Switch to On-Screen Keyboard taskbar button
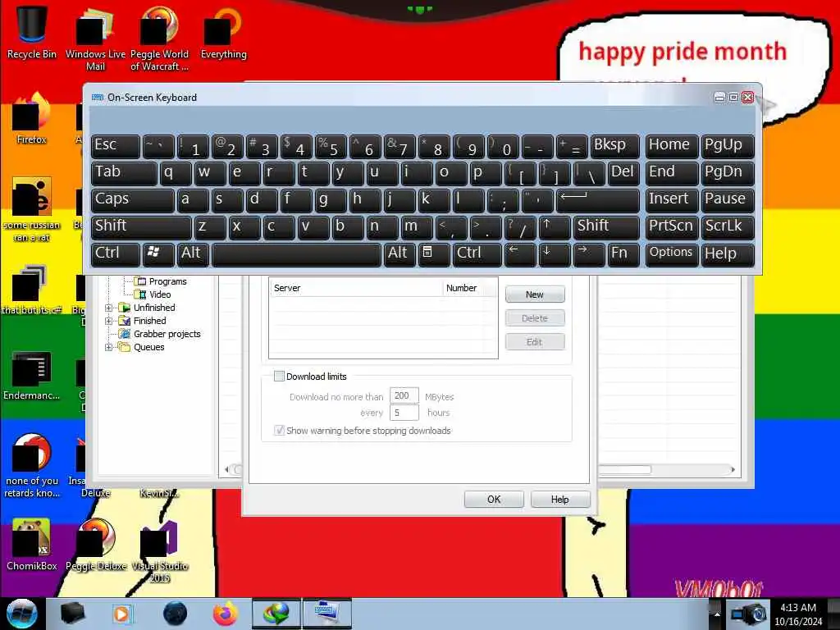The height and width of the screenshot is (630, 840). [327, 614]
